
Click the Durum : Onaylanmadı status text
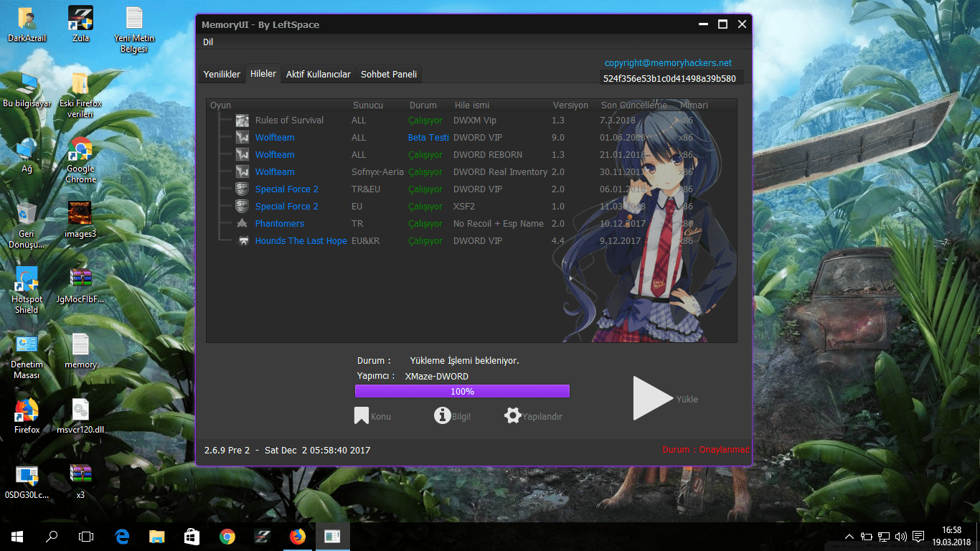coord(706,450)
